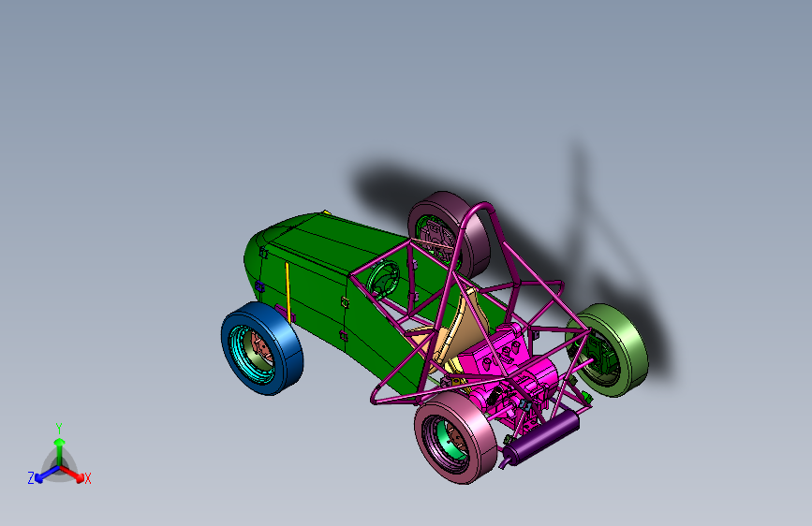Select the blue front tire of the car
Viewport: 812px width, 526px height.
262,348
